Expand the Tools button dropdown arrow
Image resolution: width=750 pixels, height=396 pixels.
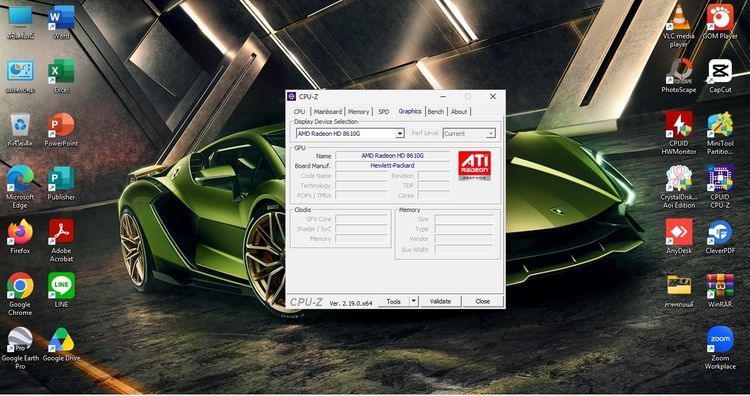tap(414, 301)
